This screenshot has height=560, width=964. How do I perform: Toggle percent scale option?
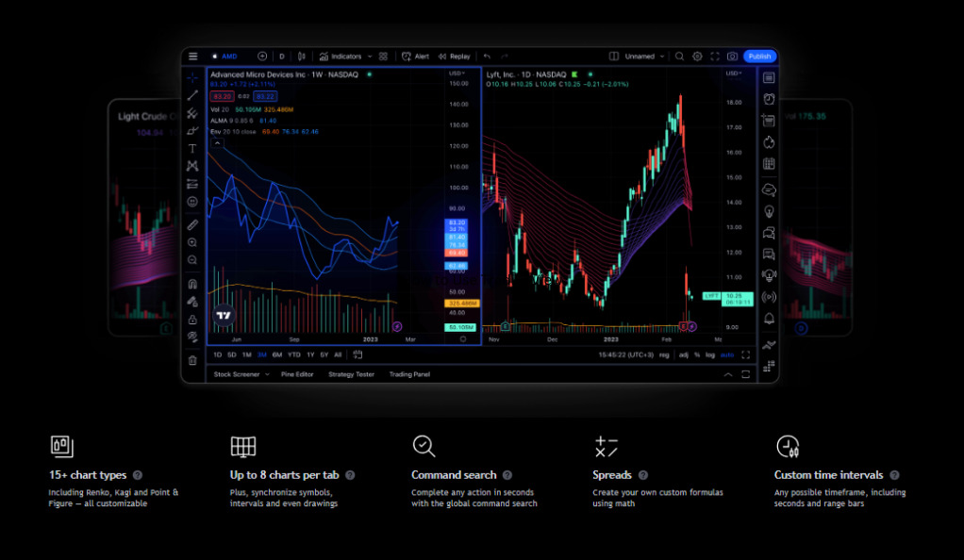[x=697, y=354]
